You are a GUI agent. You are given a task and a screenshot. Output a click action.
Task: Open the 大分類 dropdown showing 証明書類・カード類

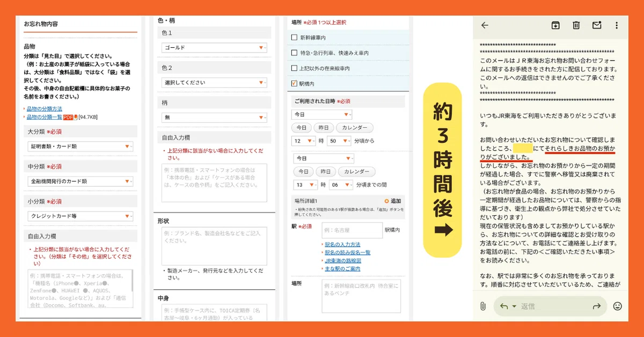pyautogui.click(x=80, y=146)
